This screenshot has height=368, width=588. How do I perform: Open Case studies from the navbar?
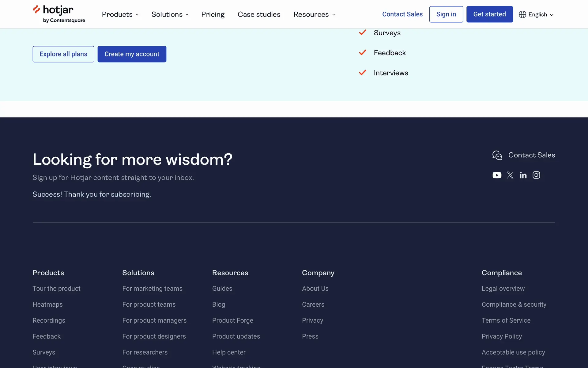(259, 14)
